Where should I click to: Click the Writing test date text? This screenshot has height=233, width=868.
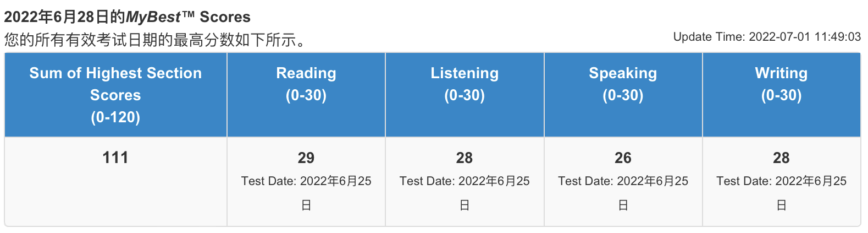(x=781, y=193)
